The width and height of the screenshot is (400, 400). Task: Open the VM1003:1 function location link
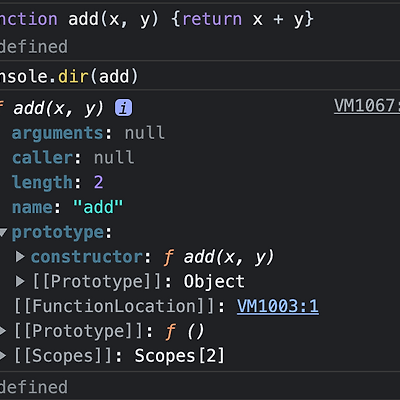pos(278,306)
